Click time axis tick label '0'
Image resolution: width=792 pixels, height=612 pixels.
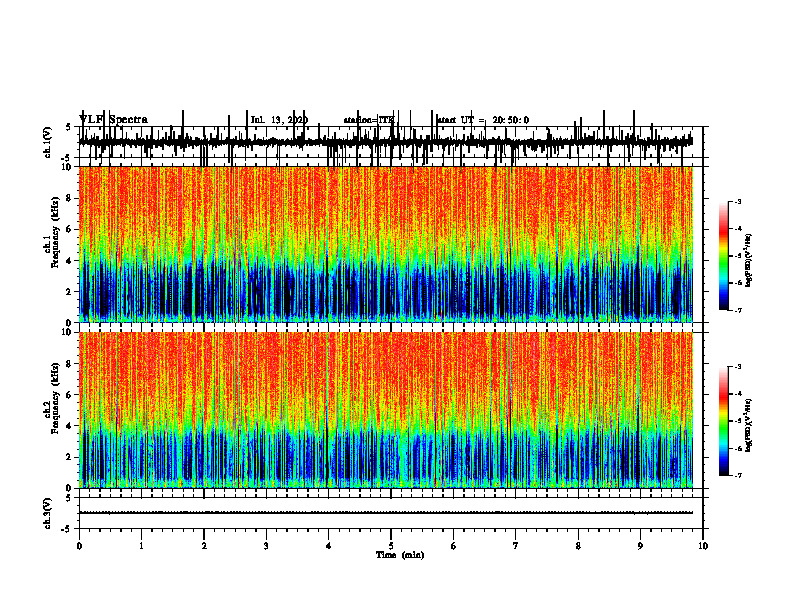click(79, 546)
